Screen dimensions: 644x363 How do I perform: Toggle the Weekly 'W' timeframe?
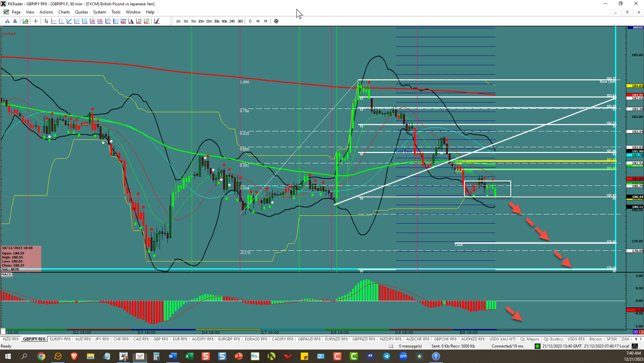[x=258, y=21]
